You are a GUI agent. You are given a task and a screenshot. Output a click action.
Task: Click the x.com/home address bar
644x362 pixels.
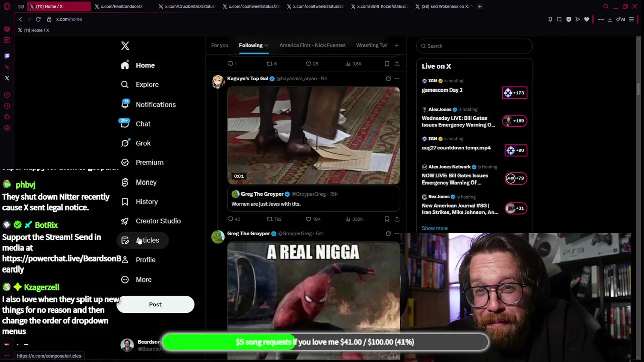(x=69, y=19)
